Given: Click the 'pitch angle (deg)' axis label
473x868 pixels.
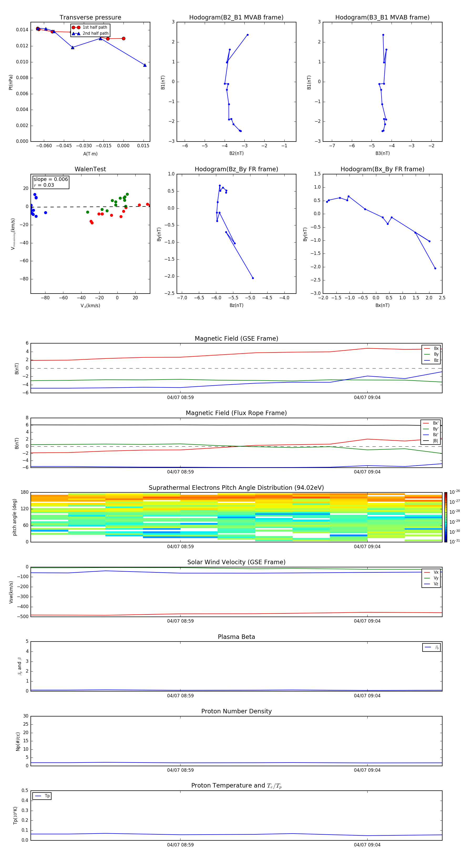Looking at the screenshot, I should click(14, 517).
